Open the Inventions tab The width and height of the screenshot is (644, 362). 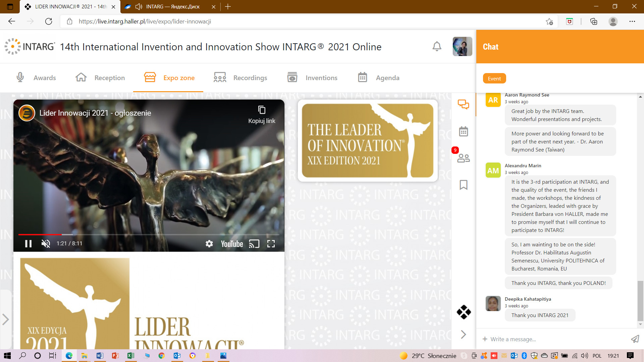coord(312,78)
